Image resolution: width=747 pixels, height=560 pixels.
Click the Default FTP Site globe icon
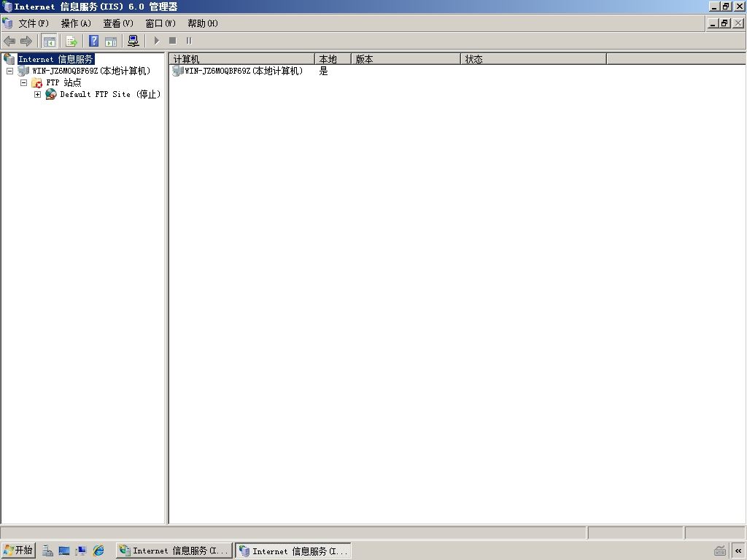pyautogui.click(x=51, y=94)
